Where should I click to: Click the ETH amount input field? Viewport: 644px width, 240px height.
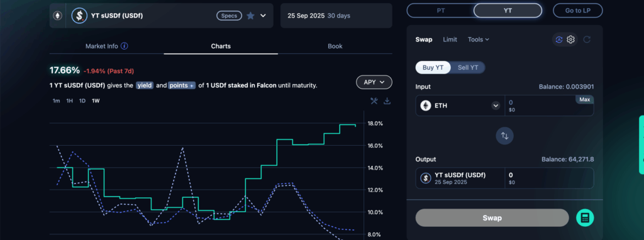coord(540,106)
